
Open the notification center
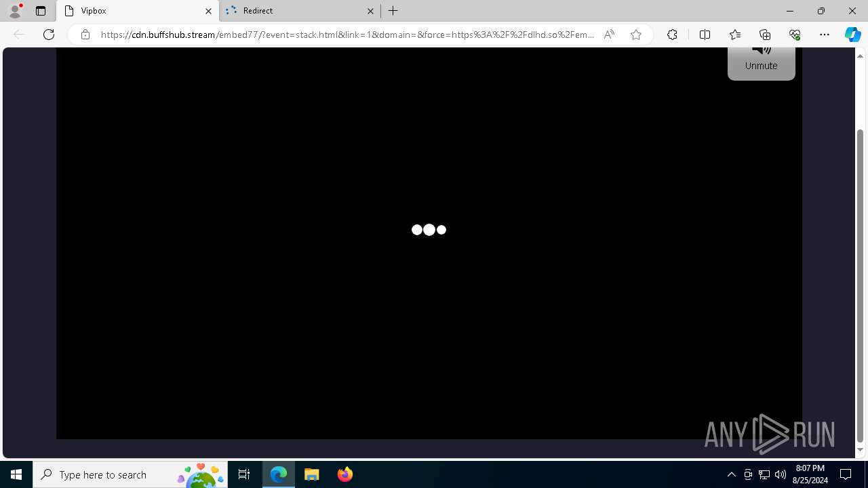click(846, 474)
